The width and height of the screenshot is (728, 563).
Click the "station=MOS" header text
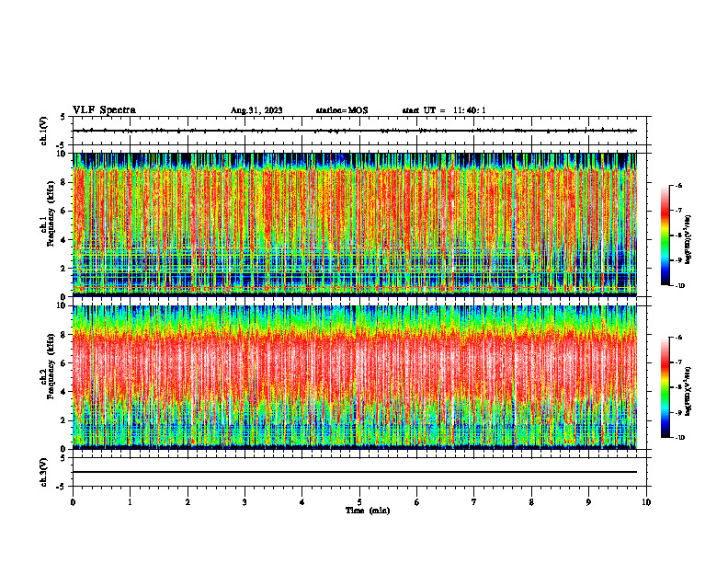click(x=342, y=110)
